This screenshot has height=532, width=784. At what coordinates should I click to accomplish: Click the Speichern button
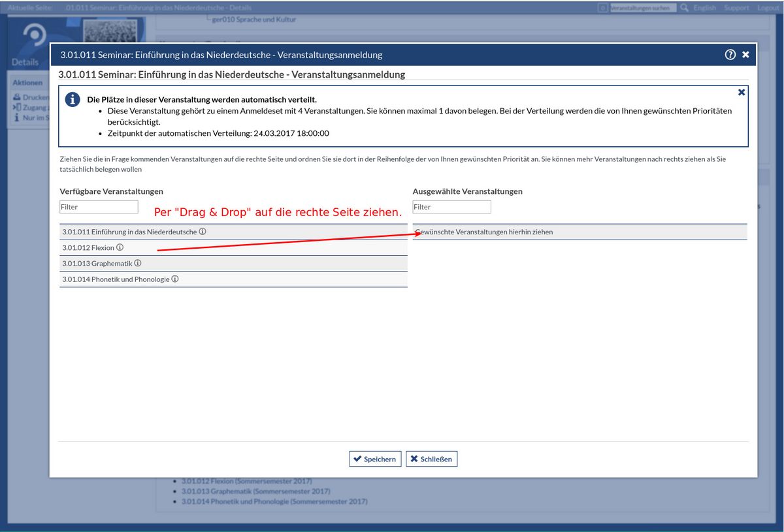coord(375,459)
